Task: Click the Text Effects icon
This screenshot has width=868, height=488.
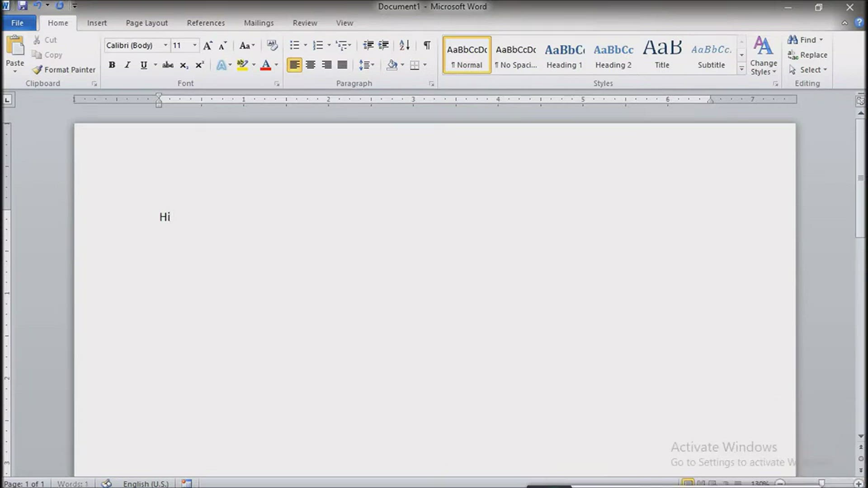Action: [221, 65]
